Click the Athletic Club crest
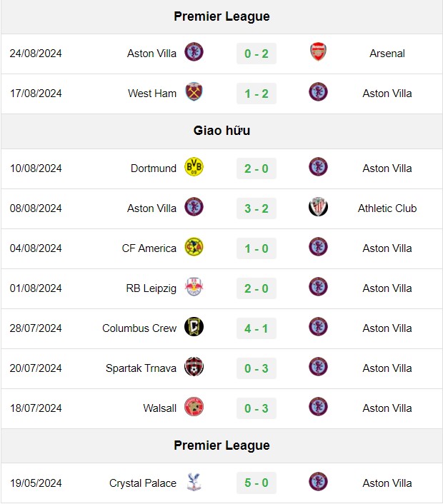Screen dimensions: 443x504 point(318,207)
